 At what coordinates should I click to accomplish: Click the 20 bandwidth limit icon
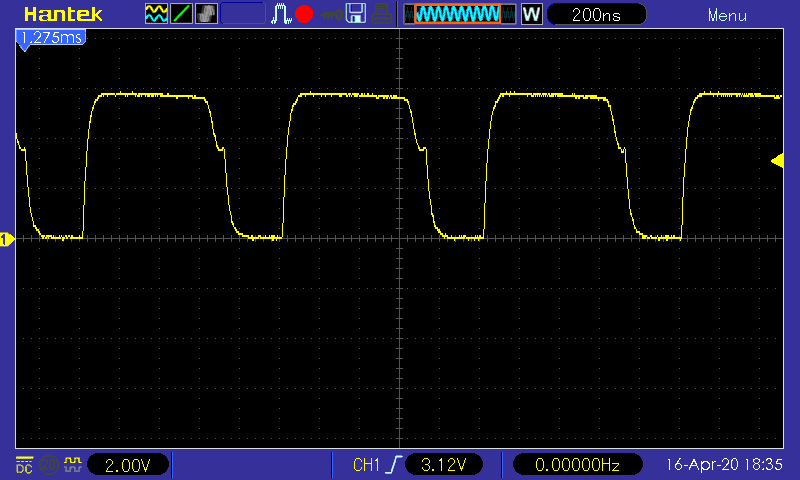coord(48,465)
